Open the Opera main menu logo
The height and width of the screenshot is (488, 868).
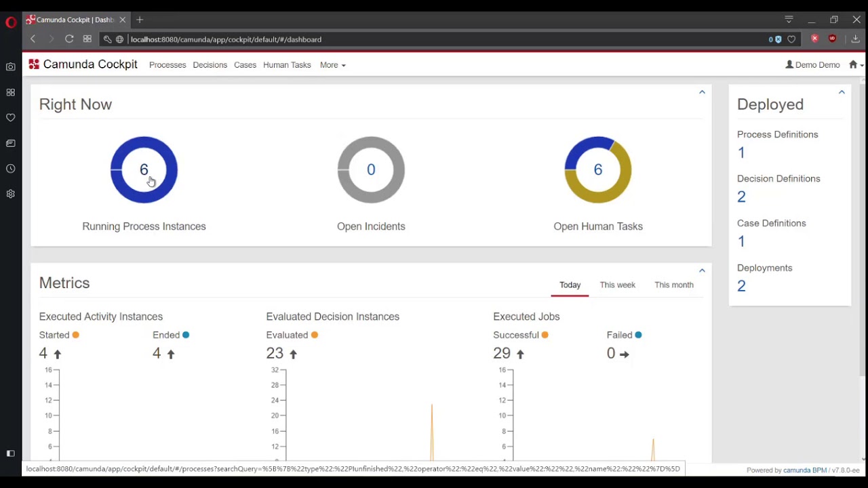coord(11,22)
